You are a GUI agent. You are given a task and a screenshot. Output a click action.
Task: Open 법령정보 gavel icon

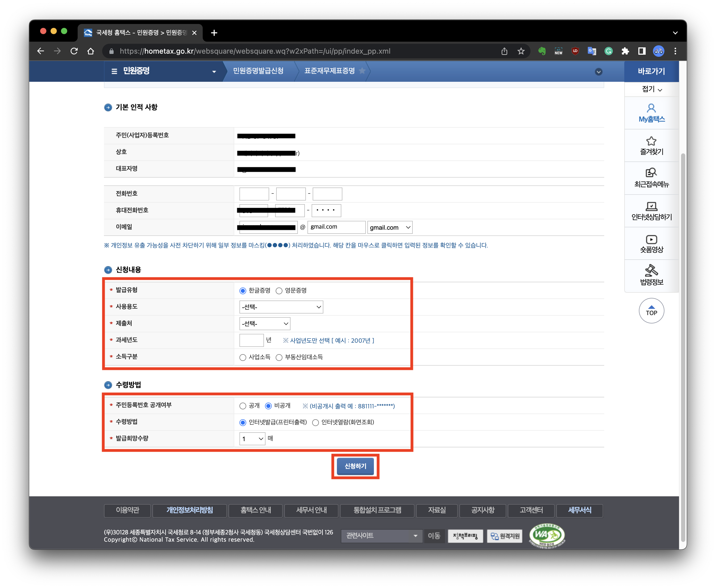click(x=651, y=271)
